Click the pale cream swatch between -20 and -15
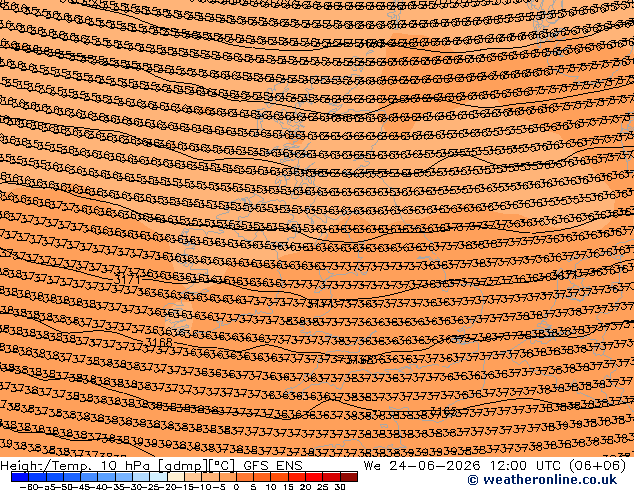 point(176,477)
